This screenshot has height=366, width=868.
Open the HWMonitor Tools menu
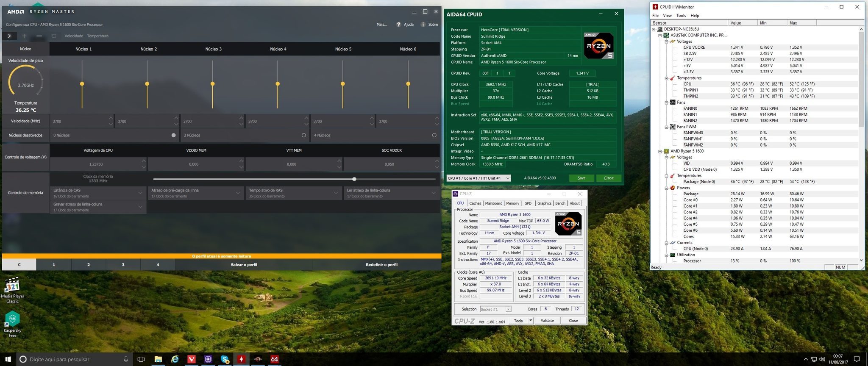(x=681, y=16)
